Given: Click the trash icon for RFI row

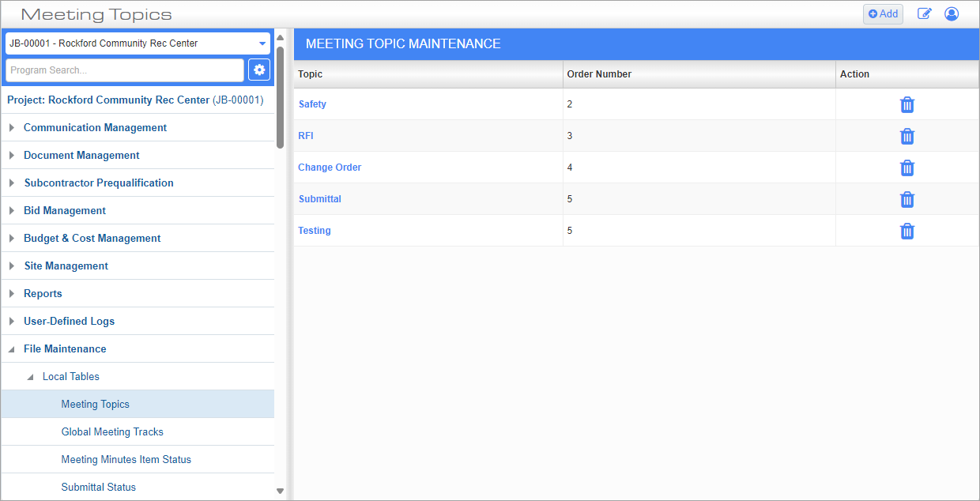Looking at the screenshot, I should click(907, 136).
